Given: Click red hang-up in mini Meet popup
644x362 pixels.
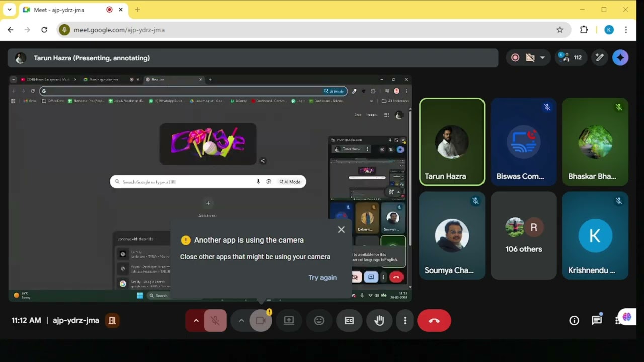Looking at the screenshot, I should click(396, 277).
